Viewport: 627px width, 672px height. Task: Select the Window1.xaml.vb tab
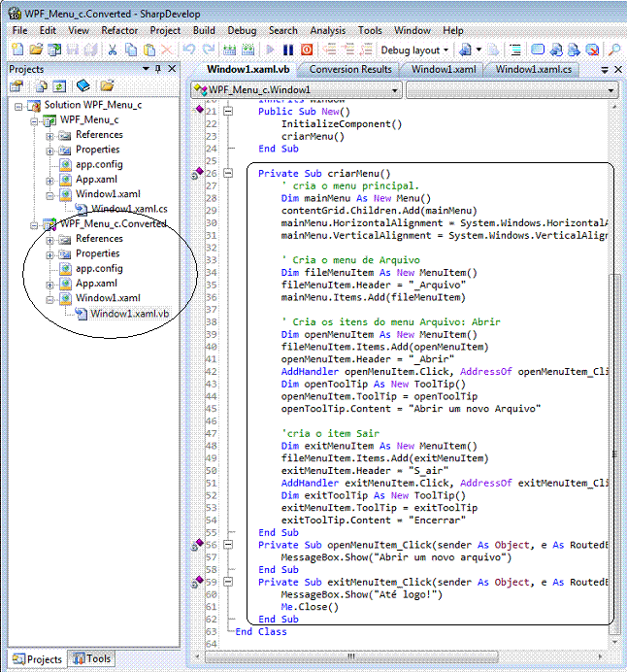247,69
